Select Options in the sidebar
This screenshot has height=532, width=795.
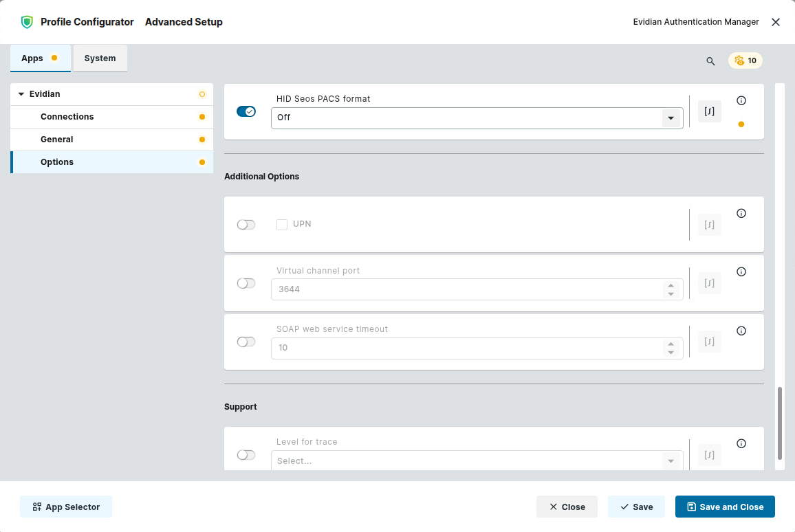coord(111,162)
